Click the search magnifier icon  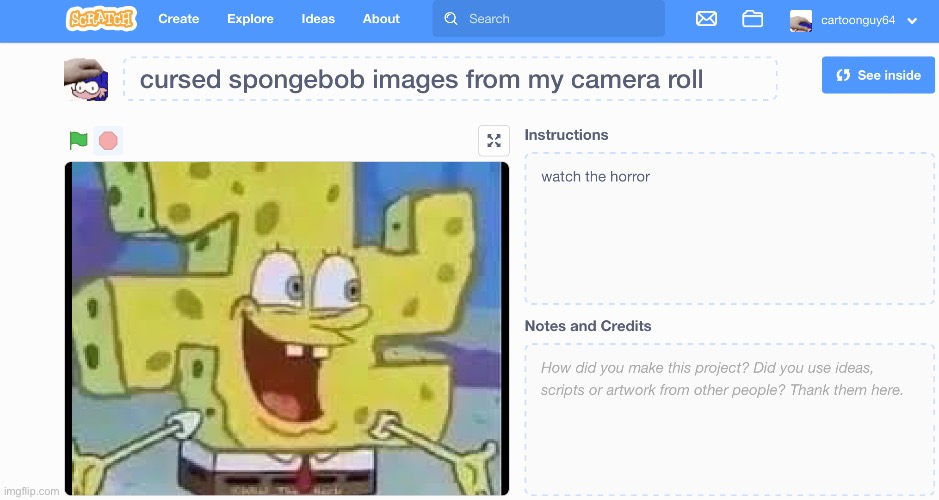tap(451, 19)
